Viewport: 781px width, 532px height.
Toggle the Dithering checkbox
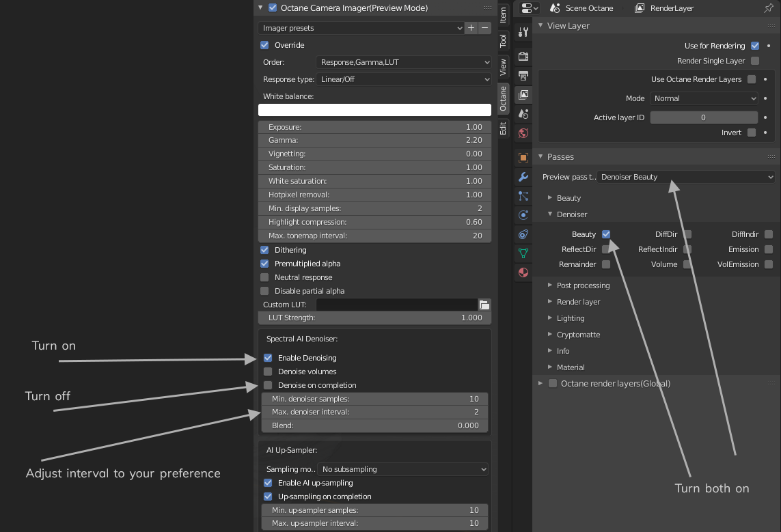click(264, 250)
